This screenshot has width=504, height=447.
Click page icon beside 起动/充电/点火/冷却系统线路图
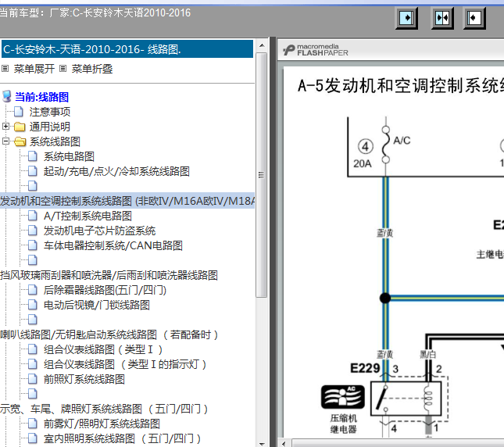point(33,171)
